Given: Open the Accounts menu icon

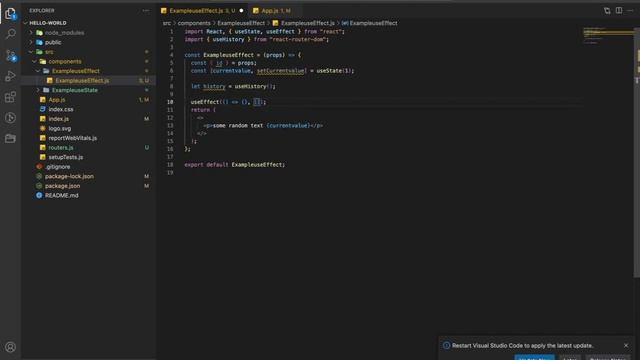Looking at the screenshot, I should tap(10, 347).
